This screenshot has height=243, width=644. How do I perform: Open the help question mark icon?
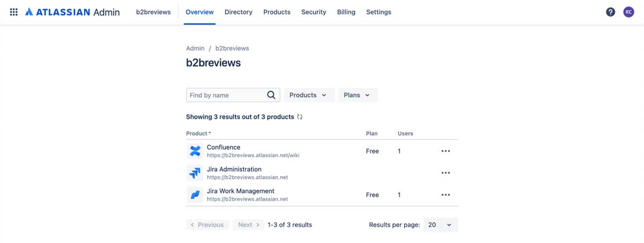pyautogui.click(x=610, y=12)
